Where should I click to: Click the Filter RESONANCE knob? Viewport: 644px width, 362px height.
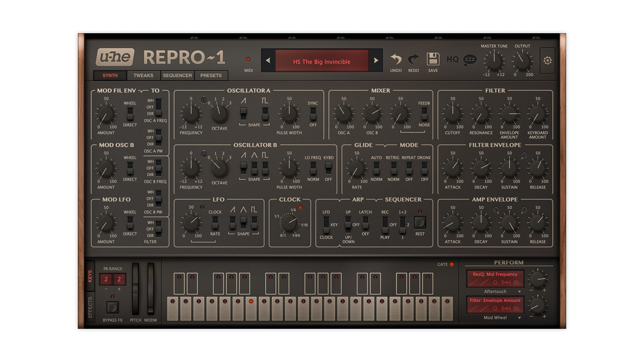(481, 114)
